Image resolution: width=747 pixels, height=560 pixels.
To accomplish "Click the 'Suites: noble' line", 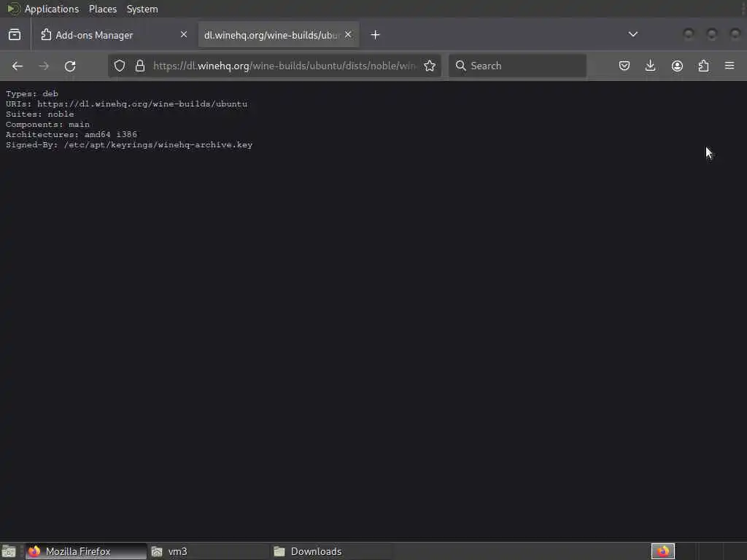I will pyautogui.click(x=40, y=114).
